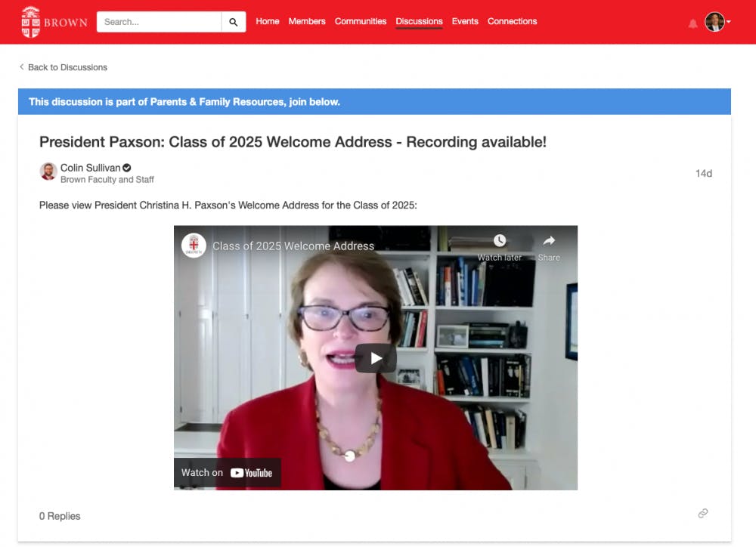Viewport: 756px width, 547px height.
Task: Open the Communities menu item
Action: pos(361,21)
